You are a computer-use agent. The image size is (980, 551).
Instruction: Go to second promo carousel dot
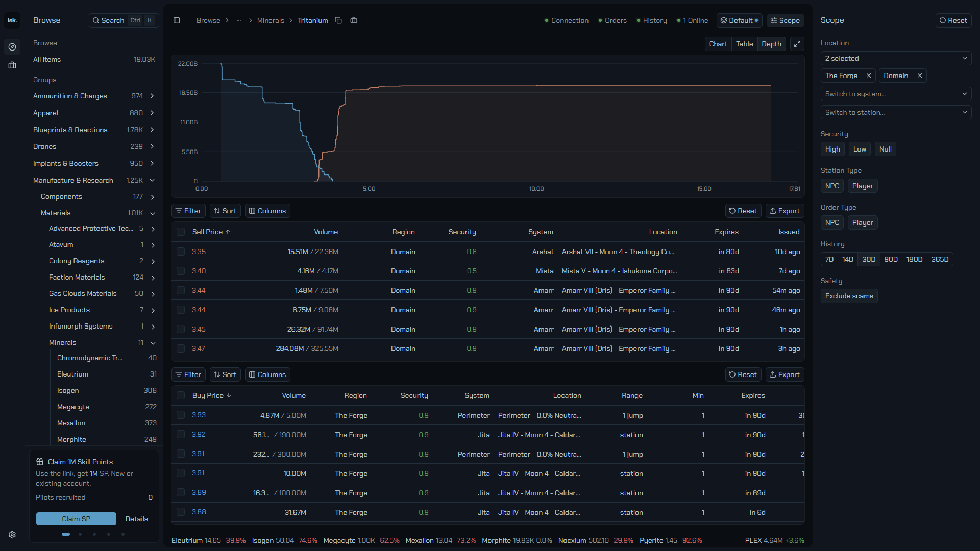point(80,534)
